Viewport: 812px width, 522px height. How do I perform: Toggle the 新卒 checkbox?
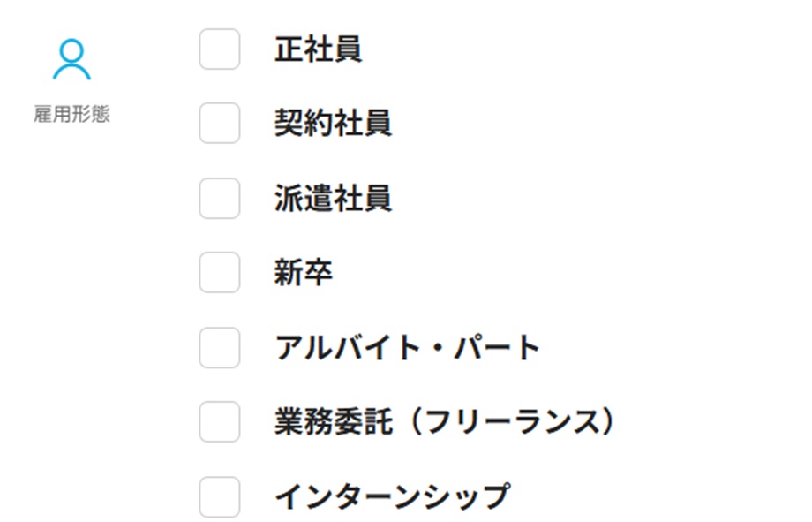point(220,273)
